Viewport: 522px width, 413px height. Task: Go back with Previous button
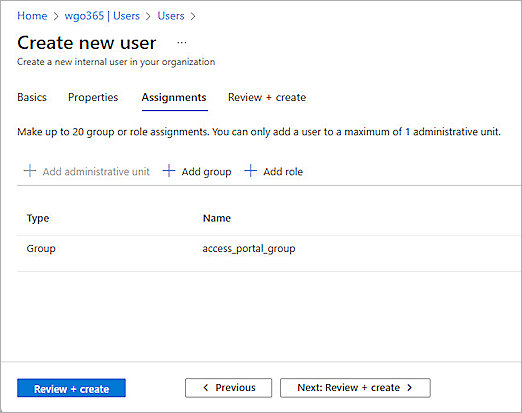point(229,388)
